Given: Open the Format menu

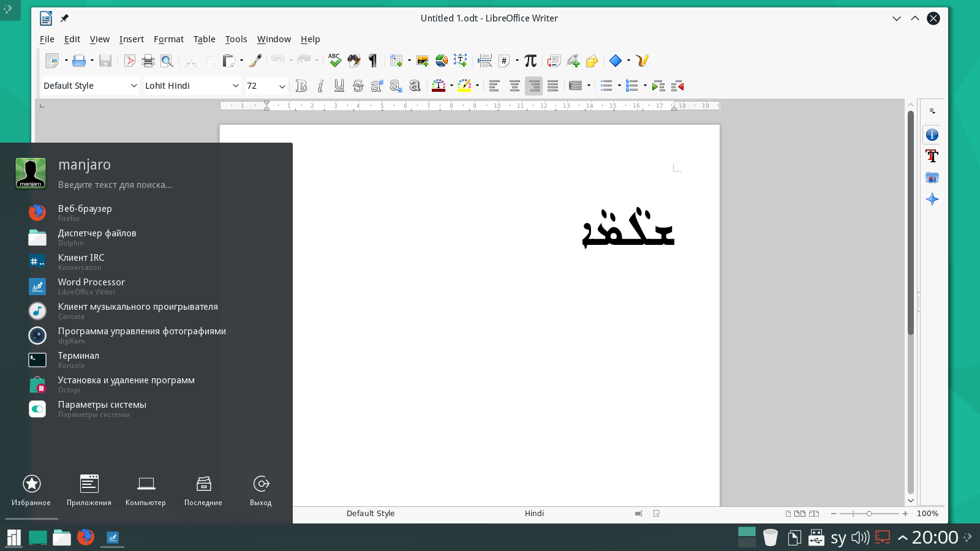Looking at the screenshot, I should 168,39.
